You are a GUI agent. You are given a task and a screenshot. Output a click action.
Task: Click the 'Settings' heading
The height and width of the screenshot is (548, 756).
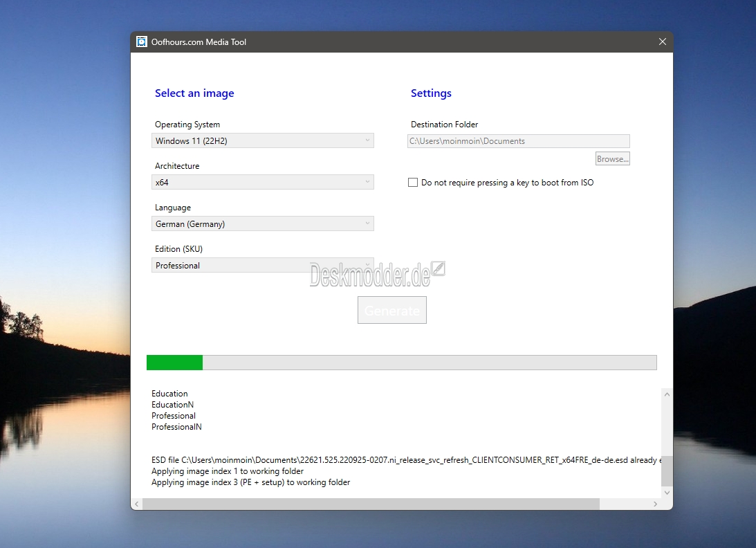click(x=431, y=93)
